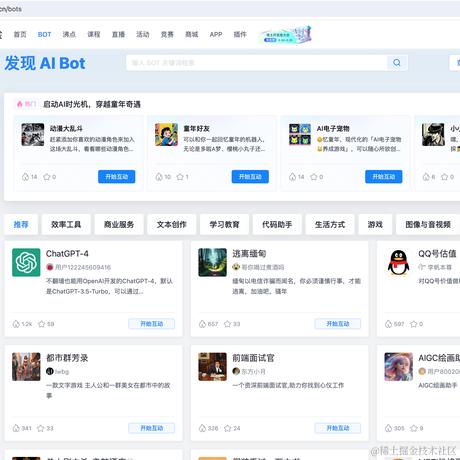
Task: Select the BOT nav item
Action: (44, 34)
